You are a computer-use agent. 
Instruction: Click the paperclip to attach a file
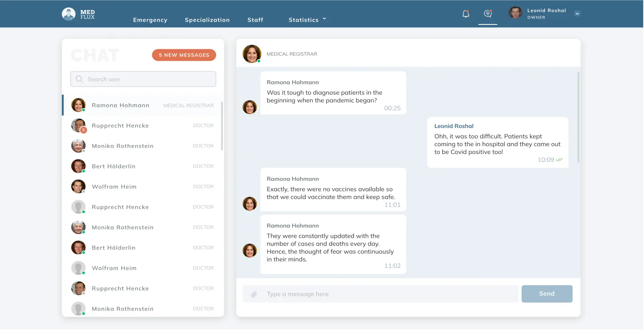click(254, 294)
